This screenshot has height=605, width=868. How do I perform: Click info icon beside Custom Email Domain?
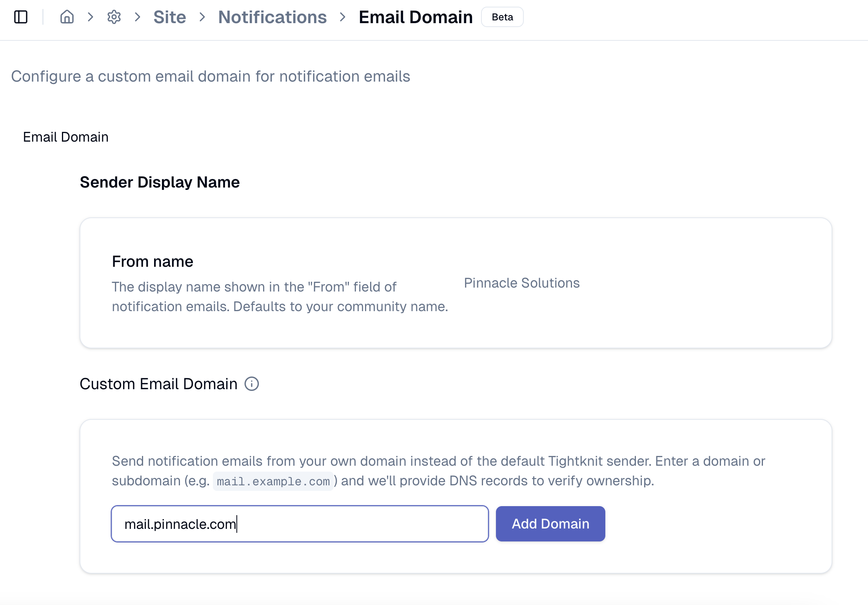click(252, 384)
